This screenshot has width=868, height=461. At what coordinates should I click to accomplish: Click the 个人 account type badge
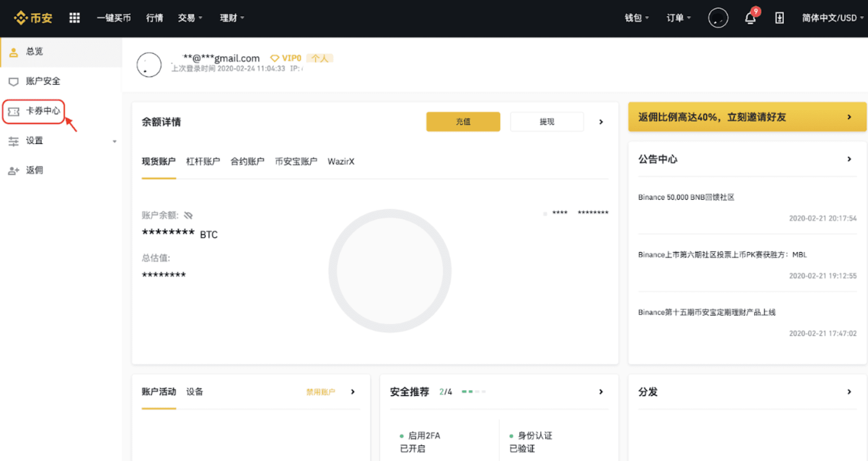320,58
